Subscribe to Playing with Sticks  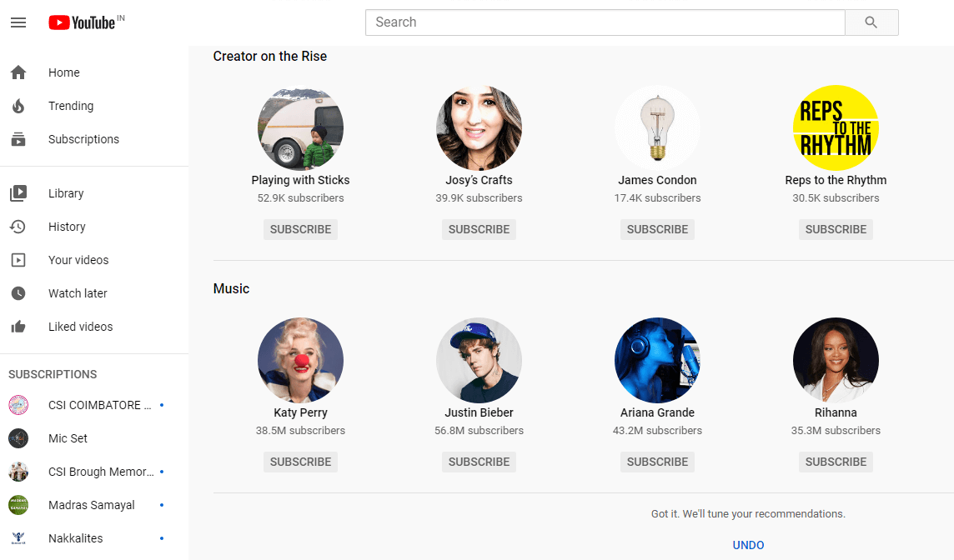tap(300, 229)
